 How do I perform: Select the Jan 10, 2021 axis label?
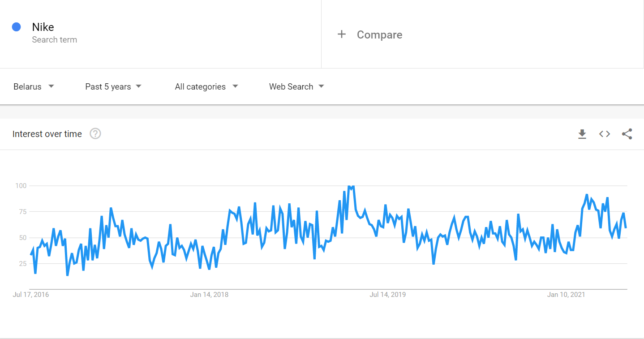(567, 295)
